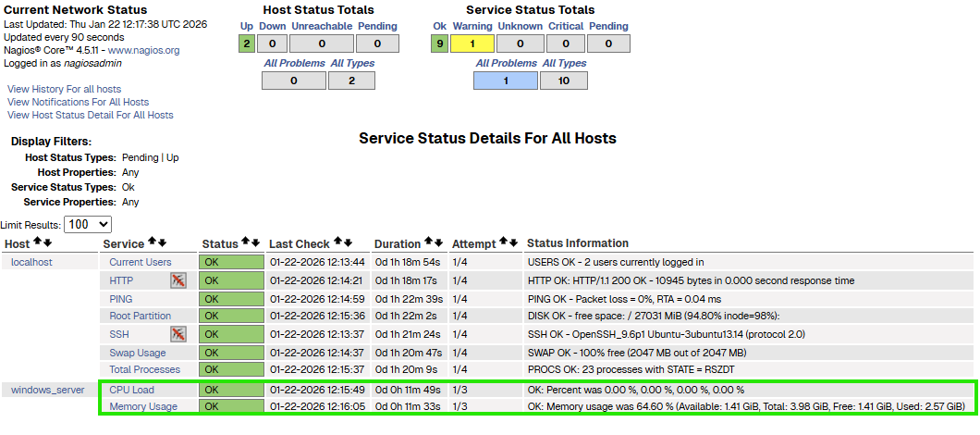Click service All Problems count box
This screenshot has height=435, width=980.
click(x=505, y=81)
